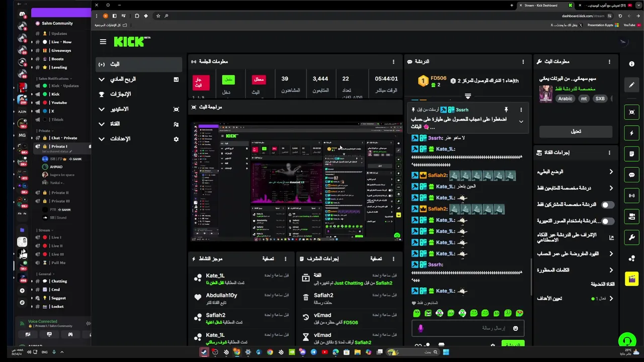Open moderator actions filter button
The width and height of the screenshot is (644, 362).
click(x=376, y=258)
